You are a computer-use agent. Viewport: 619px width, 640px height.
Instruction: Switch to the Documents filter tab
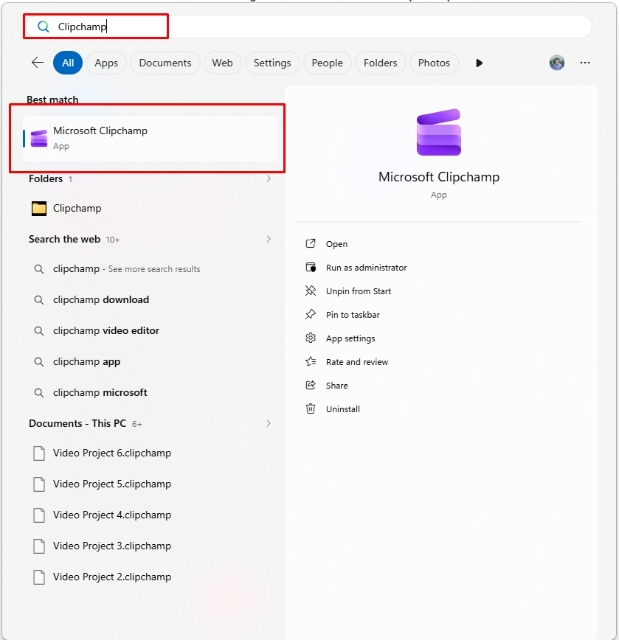tap(165, 63)
